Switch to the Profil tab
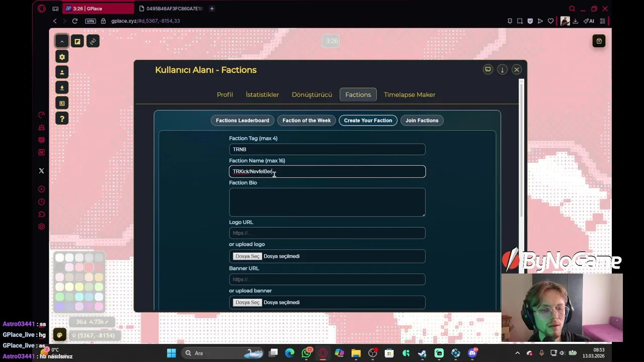 (225, 95)
